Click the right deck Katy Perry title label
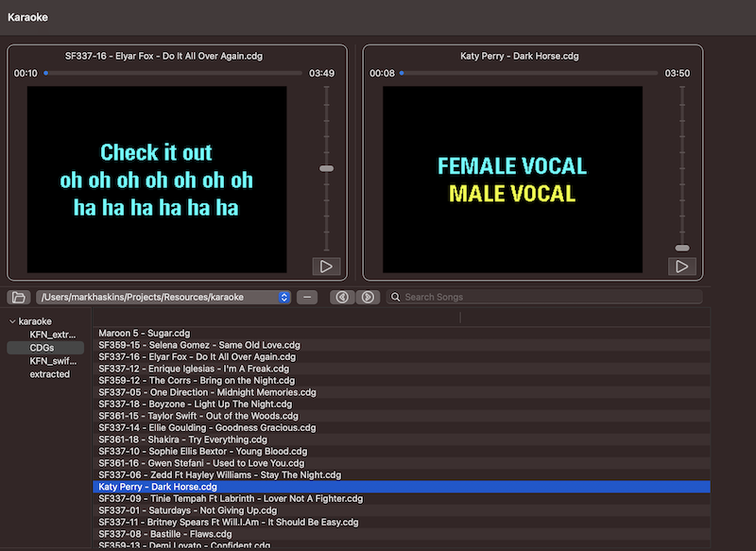The height and width of the screenshot is (551, 756). 519,56
